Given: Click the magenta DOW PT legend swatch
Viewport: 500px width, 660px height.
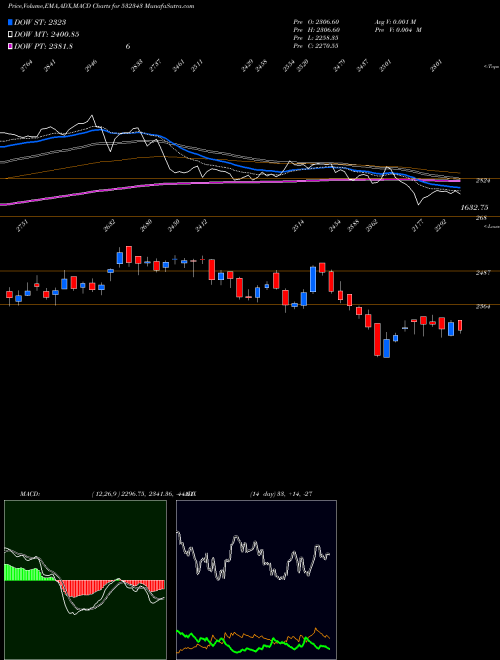Looking at the screenshot, I should 10,46.
